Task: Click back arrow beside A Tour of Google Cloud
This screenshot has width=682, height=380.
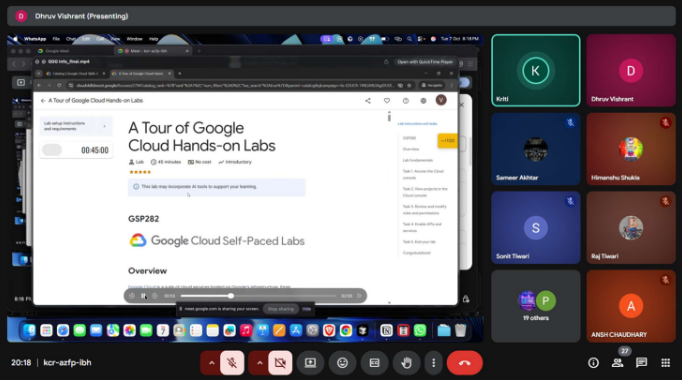Action: 43,101
